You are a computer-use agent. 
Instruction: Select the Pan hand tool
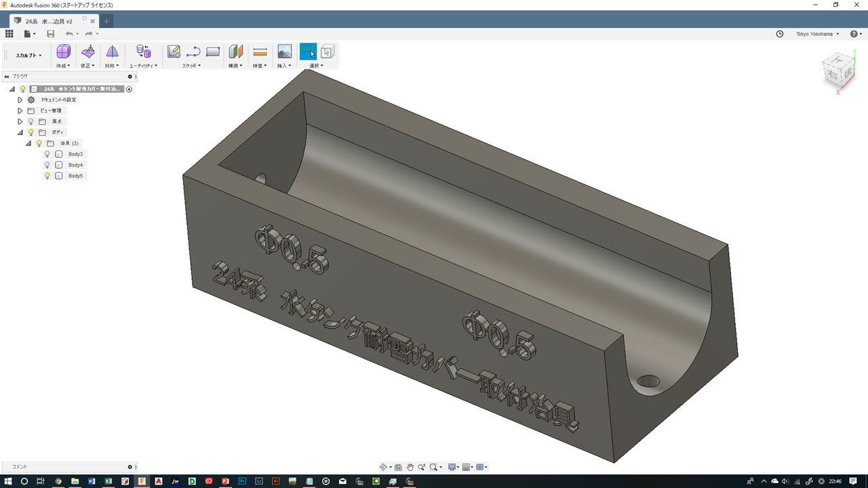click(x=410, y=467)
